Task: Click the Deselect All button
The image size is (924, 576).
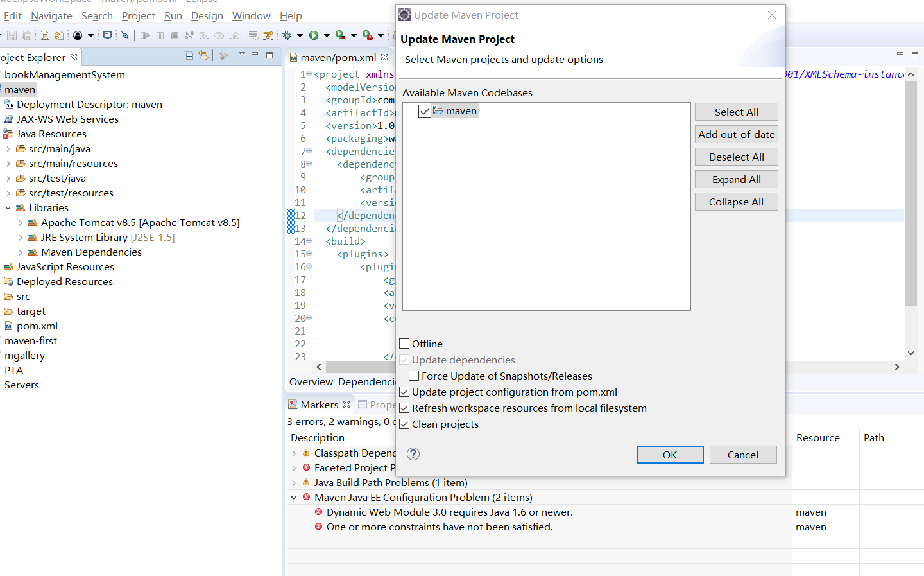Action: pyautogui.click(x=737, y=157)
